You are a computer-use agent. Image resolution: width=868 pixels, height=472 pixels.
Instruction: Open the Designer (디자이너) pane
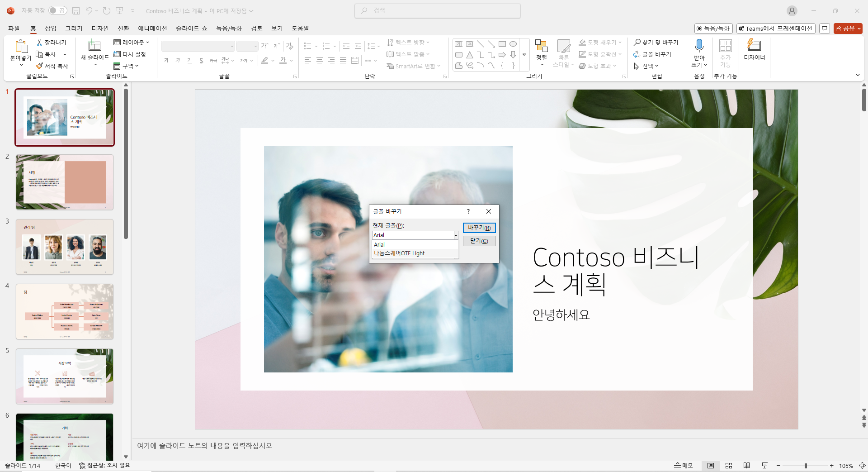tap(754, 50)
